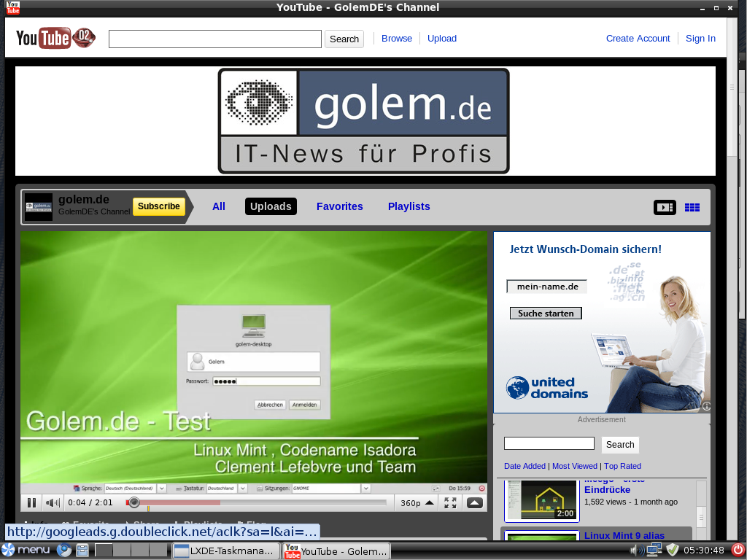This screenshot has height=560, width=747.
Task: Open the Play All view icon
Action: tap(665, 207)
